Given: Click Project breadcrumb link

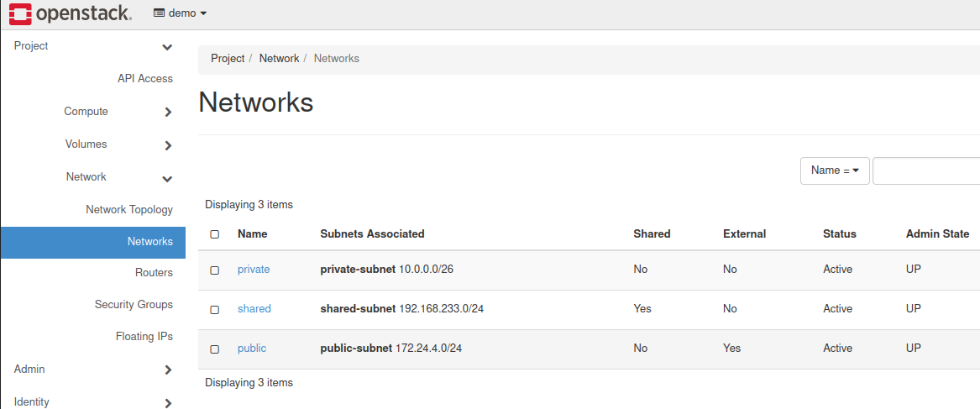Looking at the screenshot, I should (228, 58).
